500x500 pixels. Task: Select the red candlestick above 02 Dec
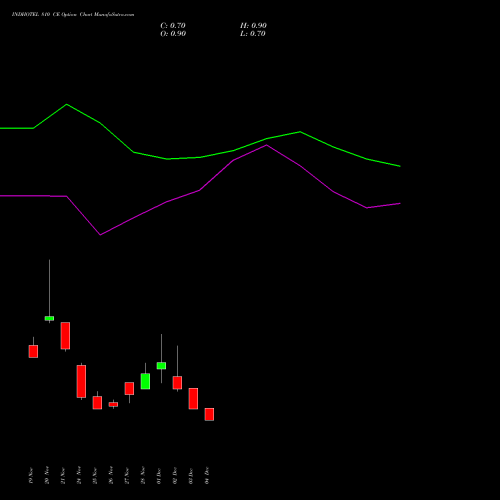click(177, 382)
